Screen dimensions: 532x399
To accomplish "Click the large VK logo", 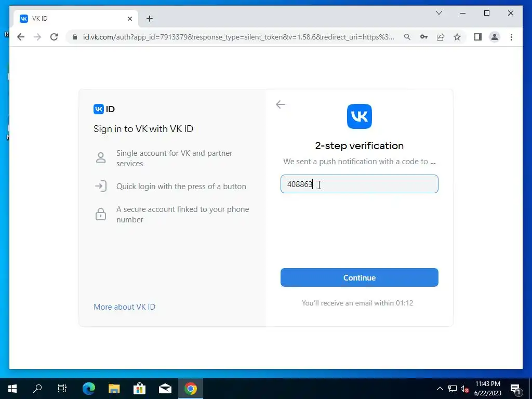I will [360, 116].
